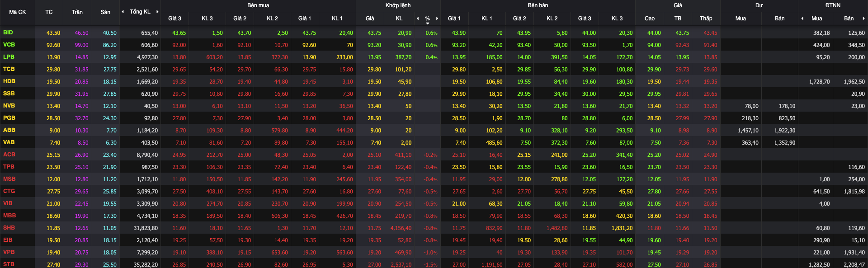Open the VCB stock symbol
Image resolution: width=868 pixels, height=268 pixels.
[x=9, y=45]
